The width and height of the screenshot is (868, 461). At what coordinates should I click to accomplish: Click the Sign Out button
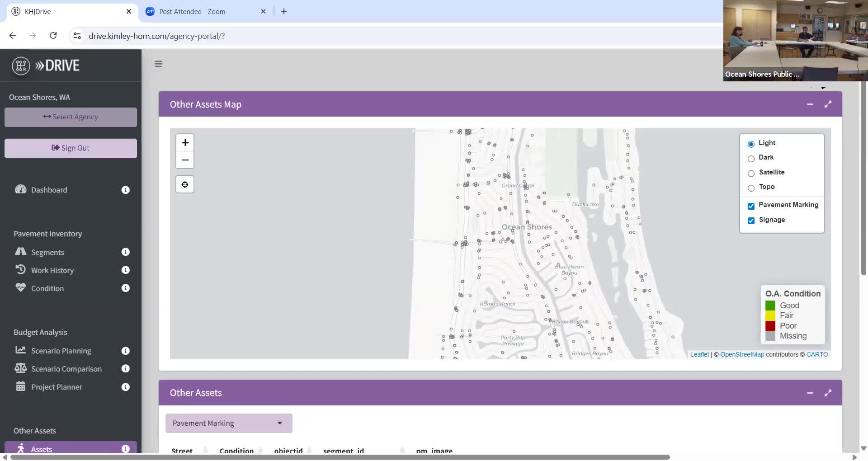point(71,148)
